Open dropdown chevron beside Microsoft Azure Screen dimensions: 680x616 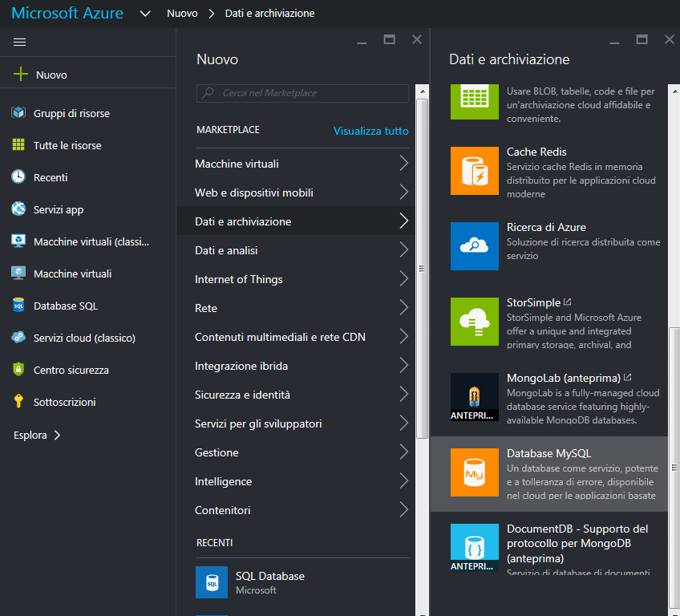(x=145, y=14)
